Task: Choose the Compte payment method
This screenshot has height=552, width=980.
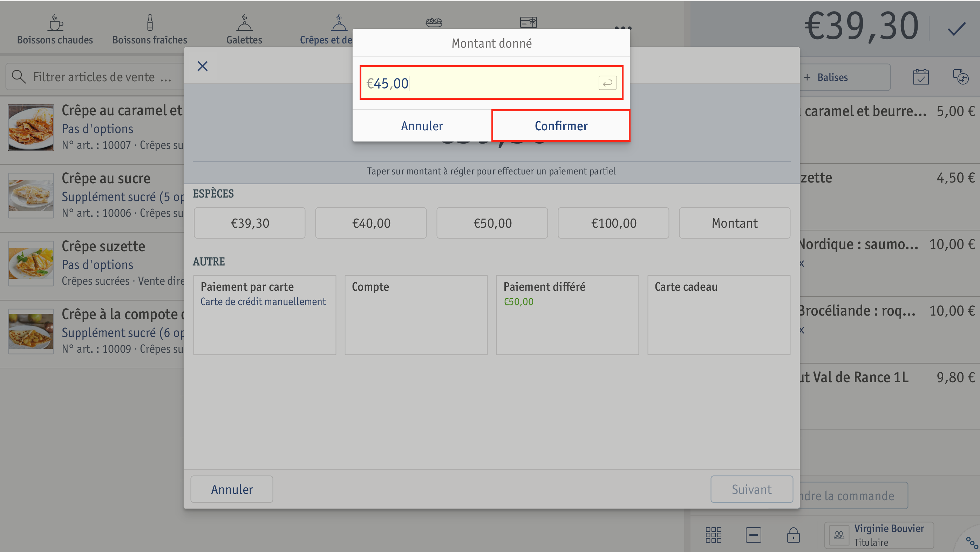Action: coord(416,315)
